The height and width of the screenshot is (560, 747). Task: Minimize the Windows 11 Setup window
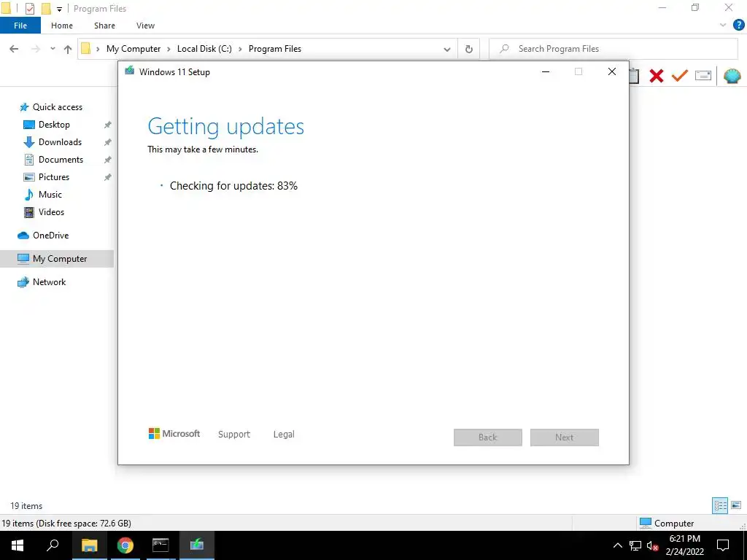(x=546, y=72)
